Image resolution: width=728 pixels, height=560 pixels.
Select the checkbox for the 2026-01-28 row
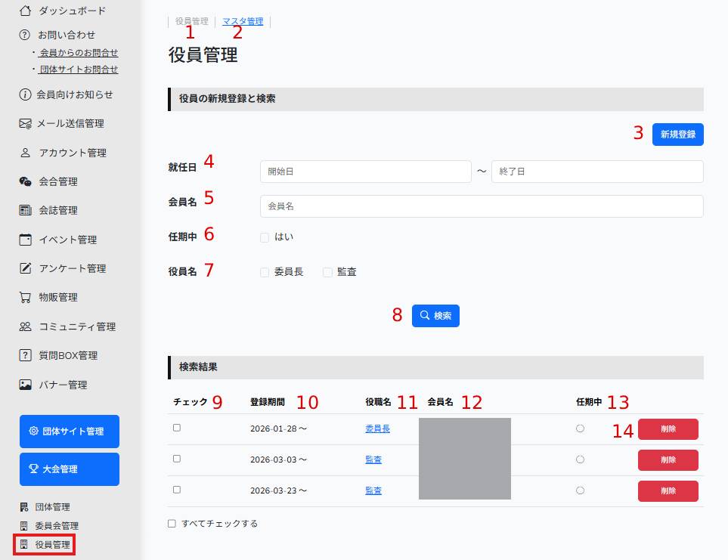coord(177,428)
